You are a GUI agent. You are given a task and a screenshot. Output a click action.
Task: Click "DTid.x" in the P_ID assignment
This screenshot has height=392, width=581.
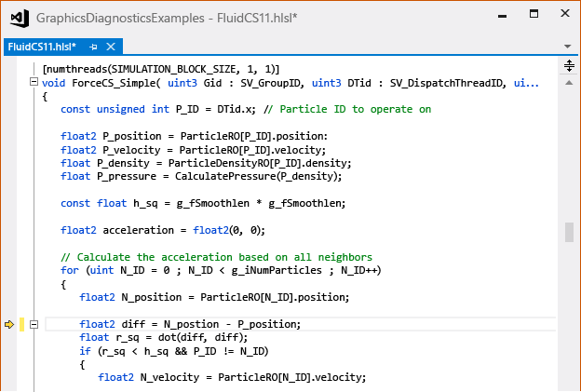pos(235,109)
